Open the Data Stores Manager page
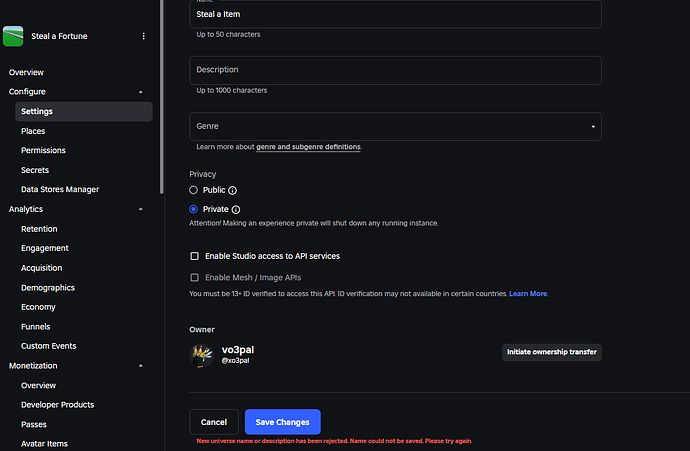 pos(60,189)
